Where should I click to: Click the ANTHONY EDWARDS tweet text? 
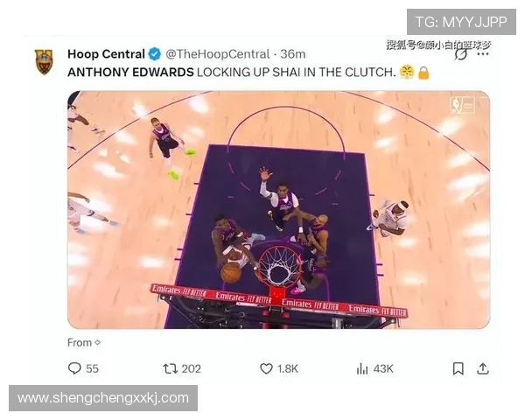pyautogui.click(x=130, y=73)
